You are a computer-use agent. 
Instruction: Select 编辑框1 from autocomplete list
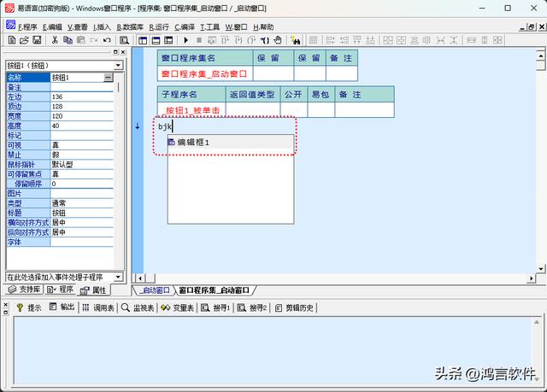[193, 142]
